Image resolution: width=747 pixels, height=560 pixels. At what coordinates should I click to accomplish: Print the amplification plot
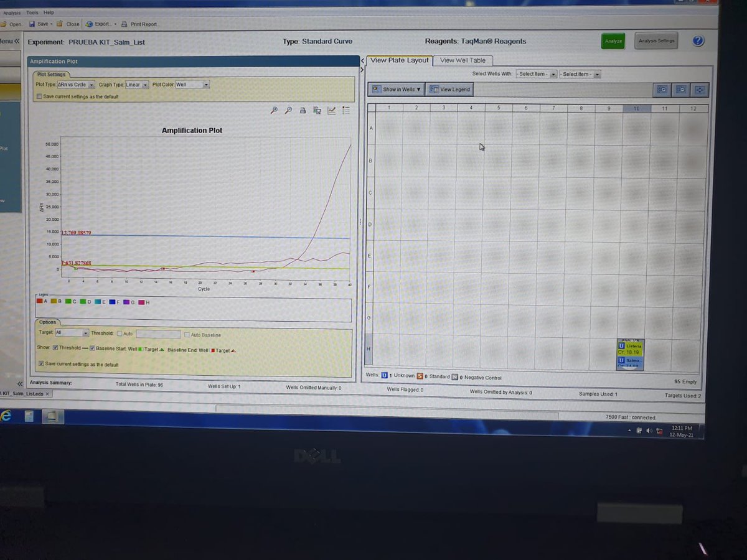[303, 111]
